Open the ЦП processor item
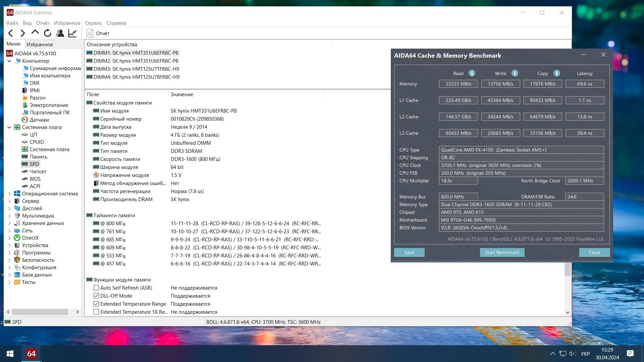Image resolution: width=644 pixels, height=362 pixels. 33,135
